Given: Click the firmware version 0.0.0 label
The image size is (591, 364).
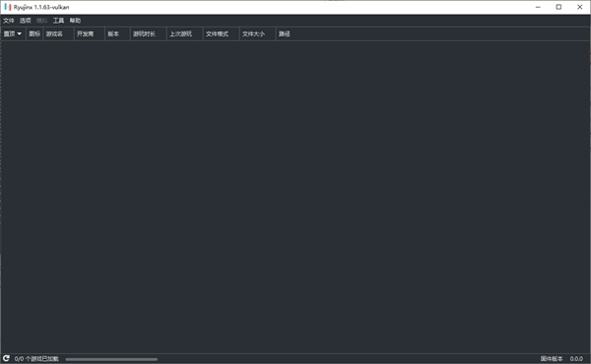Looking at the screenshot, I should tap(576, 359).
